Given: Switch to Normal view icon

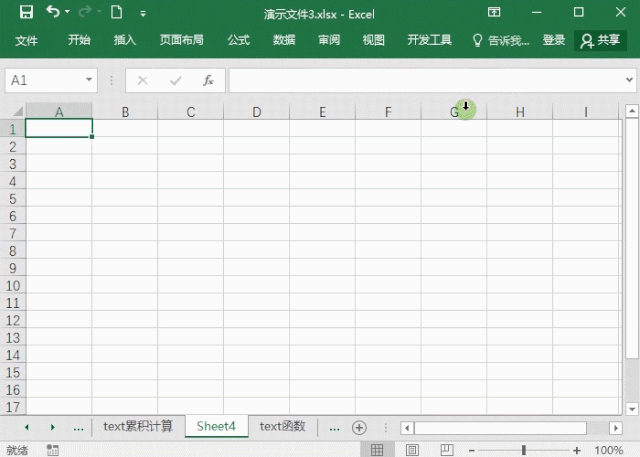Looking at the screenshot, I should (377, 450).
